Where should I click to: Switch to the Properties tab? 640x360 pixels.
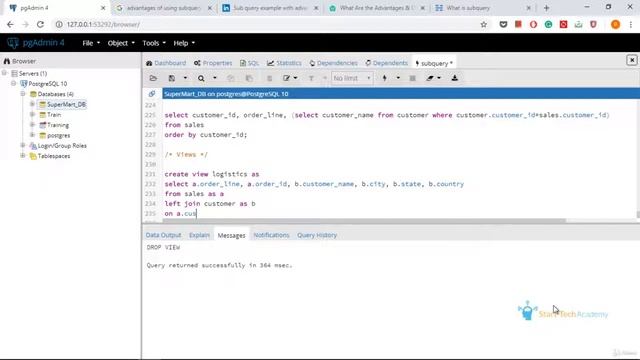tap(213, 63)
